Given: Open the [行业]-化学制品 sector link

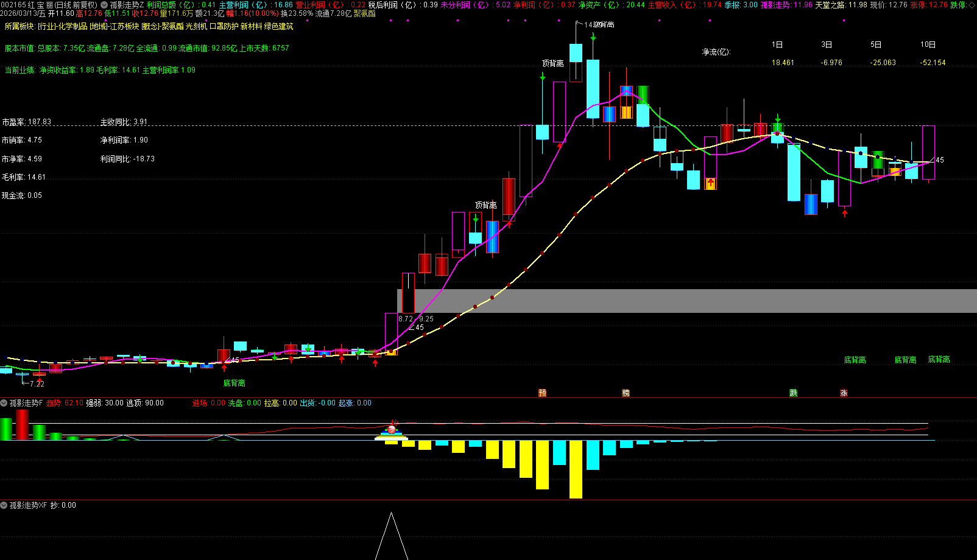Looking at the screenshot, I should tap(63, 27).
